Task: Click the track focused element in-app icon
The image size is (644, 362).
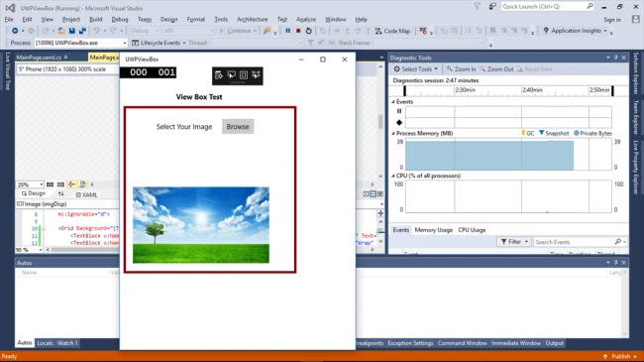Action: [256, 74]
